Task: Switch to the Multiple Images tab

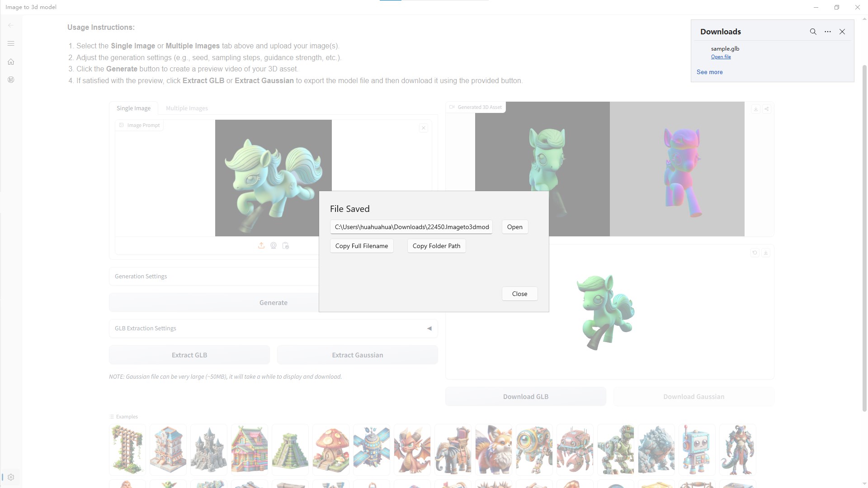Action: [x=187, y=108]
